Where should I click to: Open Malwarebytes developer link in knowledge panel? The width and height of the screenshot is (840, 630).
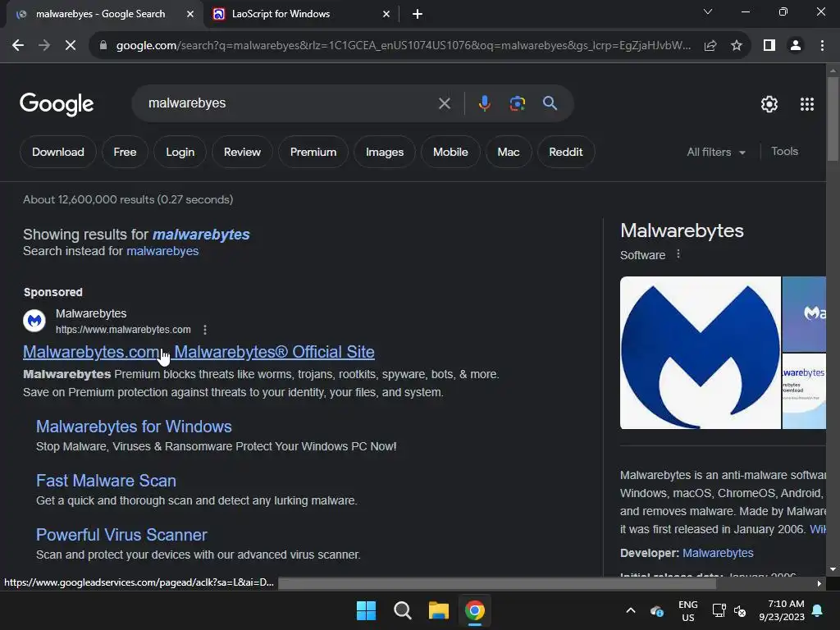718,553
